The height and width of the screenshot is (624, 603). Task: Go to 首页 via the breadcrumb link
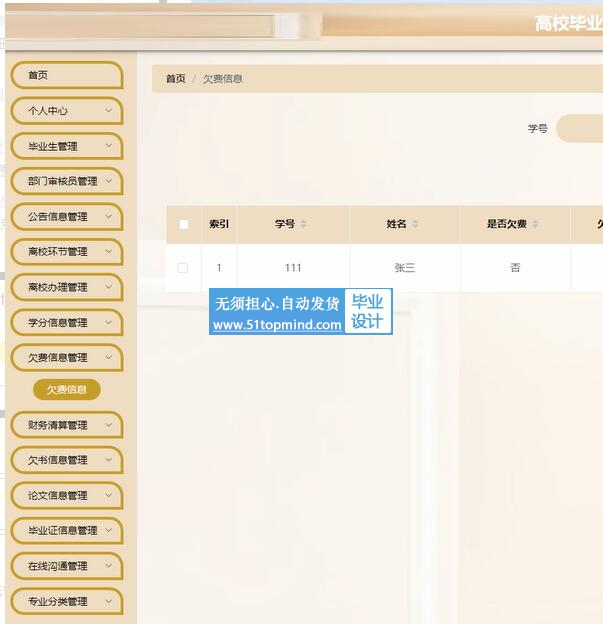[x=175, y=79]
